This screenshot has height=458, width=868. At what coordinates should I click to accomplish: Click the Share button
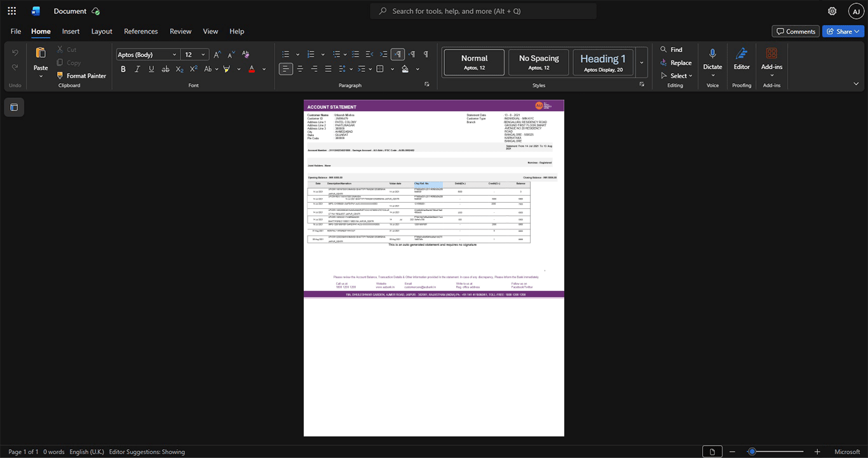[843, 31]
